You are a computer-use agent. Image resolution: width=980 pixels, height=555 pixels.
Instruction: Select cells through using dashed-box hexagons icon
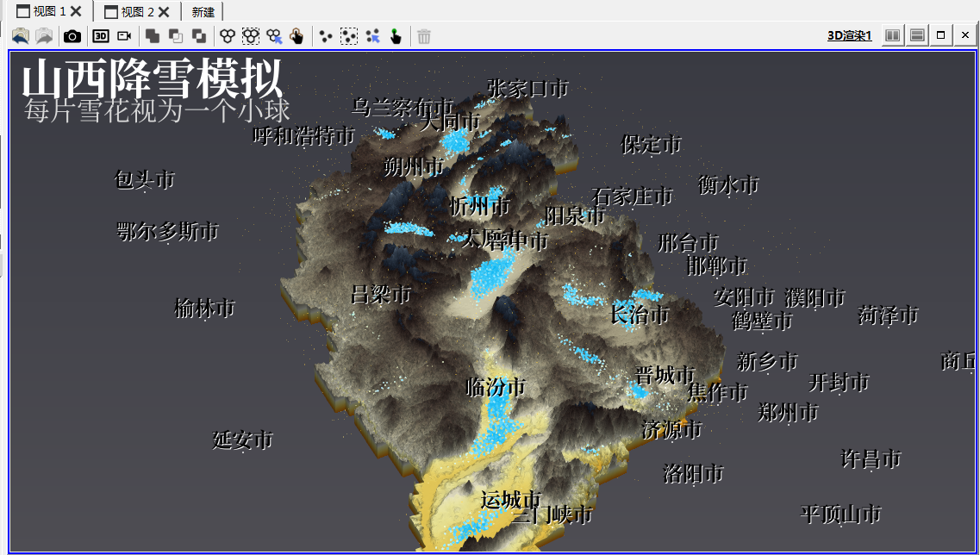251,36
